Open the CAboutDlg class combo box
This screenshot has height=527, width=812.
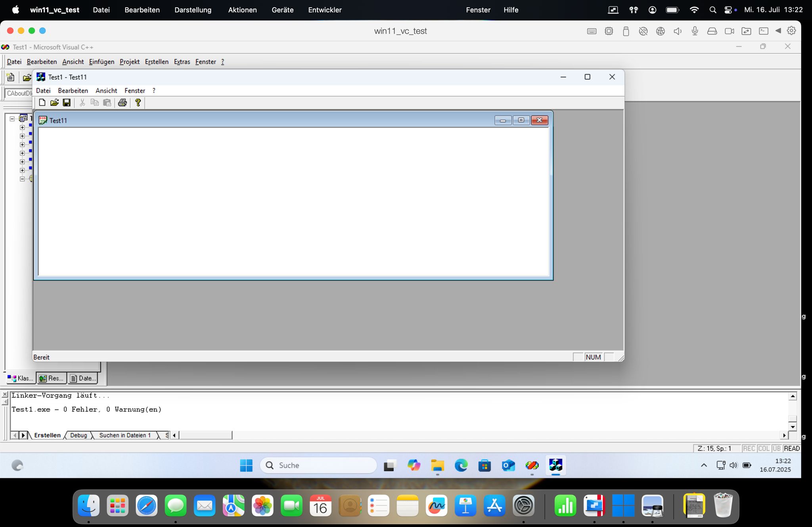coord(19,93)
